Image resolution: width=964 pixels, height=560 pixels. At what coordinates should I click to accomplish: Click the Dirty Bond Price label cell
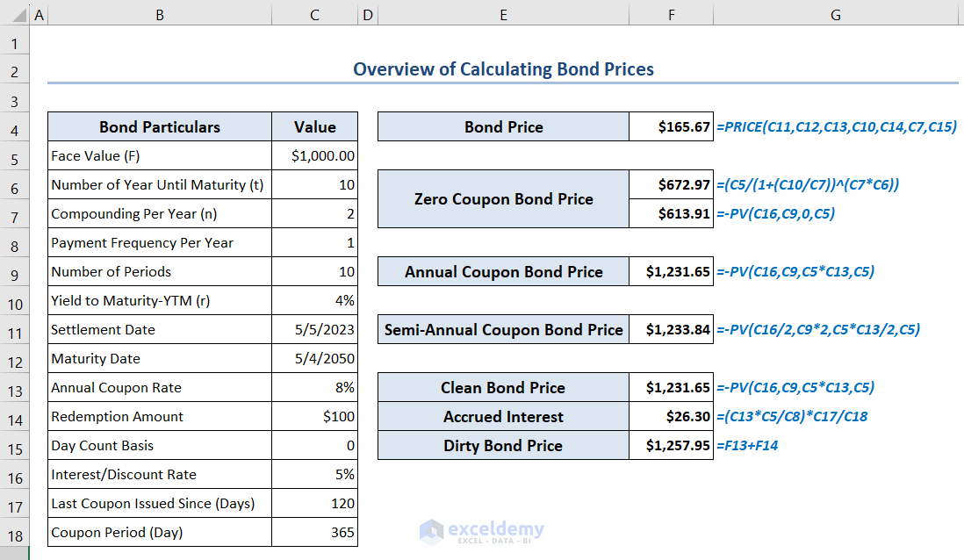[503, 446]
